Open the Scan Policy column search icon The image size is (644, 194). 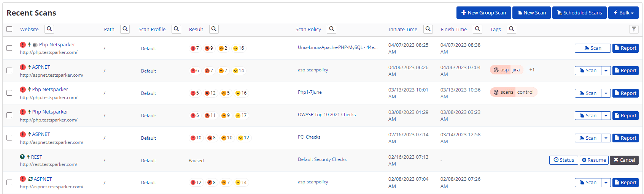point(332,29)
